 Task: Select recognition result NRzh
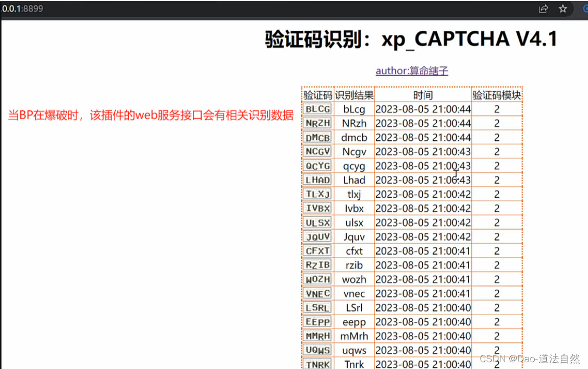point(354,123)
